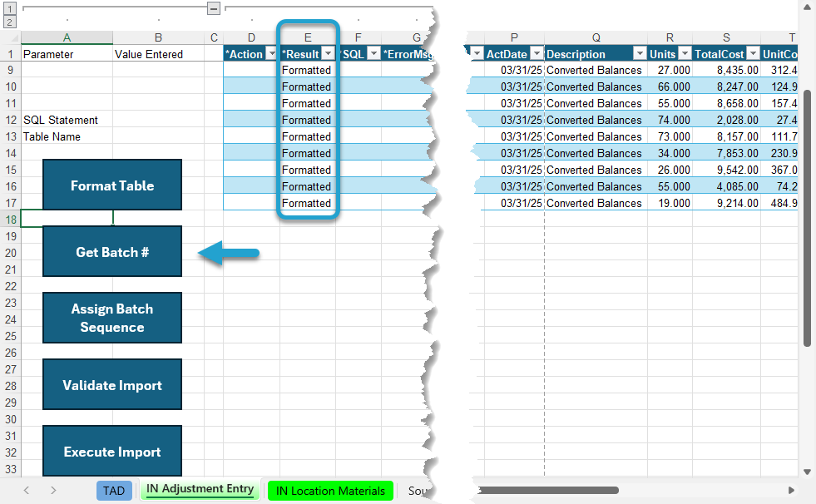Click the Execute Import button
The image size is (816, 504).
pos(112,451)
